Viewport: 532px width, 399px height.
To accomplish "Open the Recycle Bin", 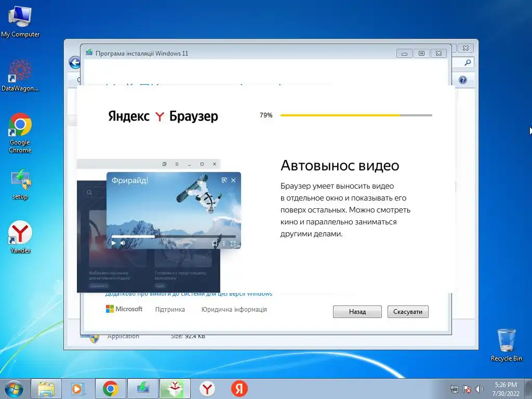I will click(506, 345).
